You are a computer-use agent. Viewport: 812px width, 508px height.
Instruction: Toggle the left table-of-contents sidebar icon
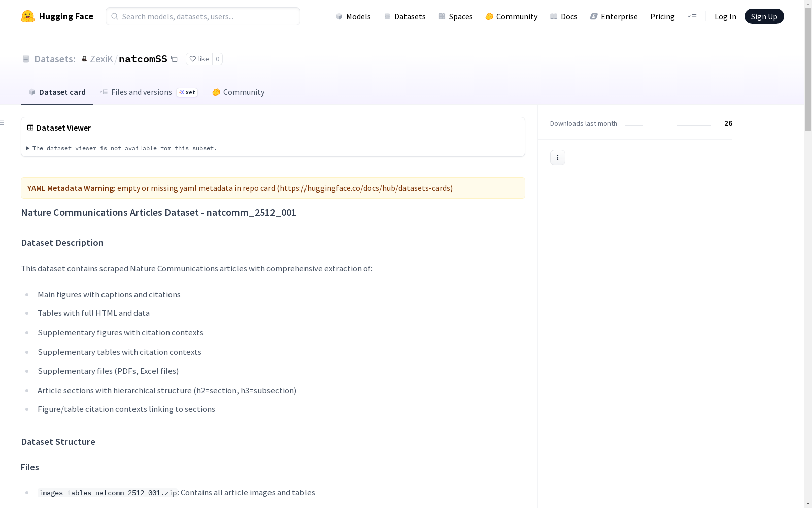[x=3, y=123]
